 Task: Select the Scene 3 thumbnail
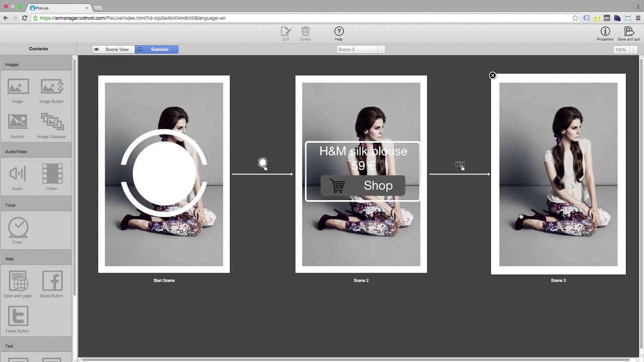pos(558,174)
